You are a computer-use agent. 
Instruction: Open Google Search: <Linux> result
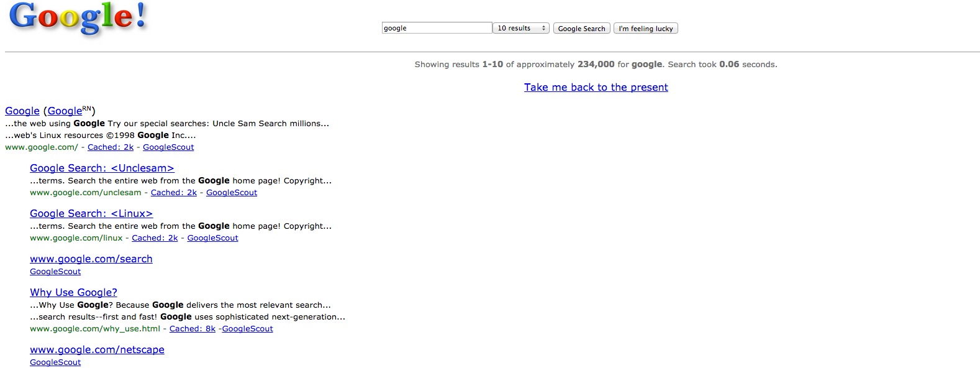coord(91,213)
